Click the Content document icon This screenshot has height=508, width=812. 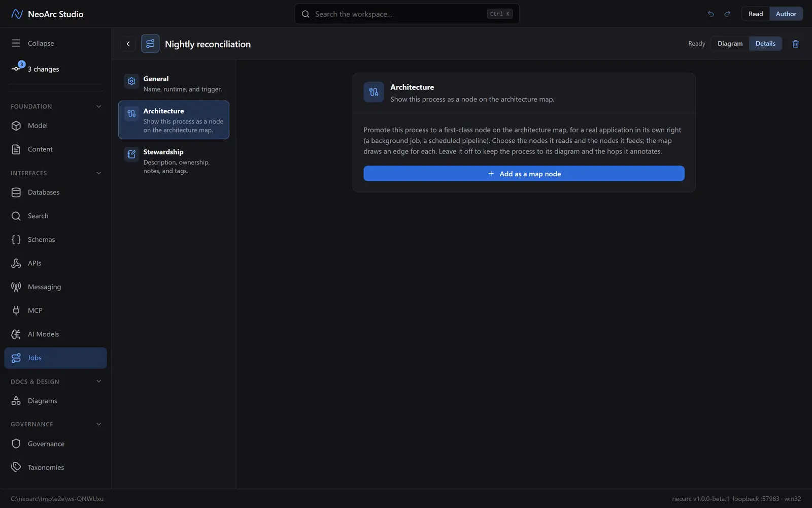(x=16, y=149)
